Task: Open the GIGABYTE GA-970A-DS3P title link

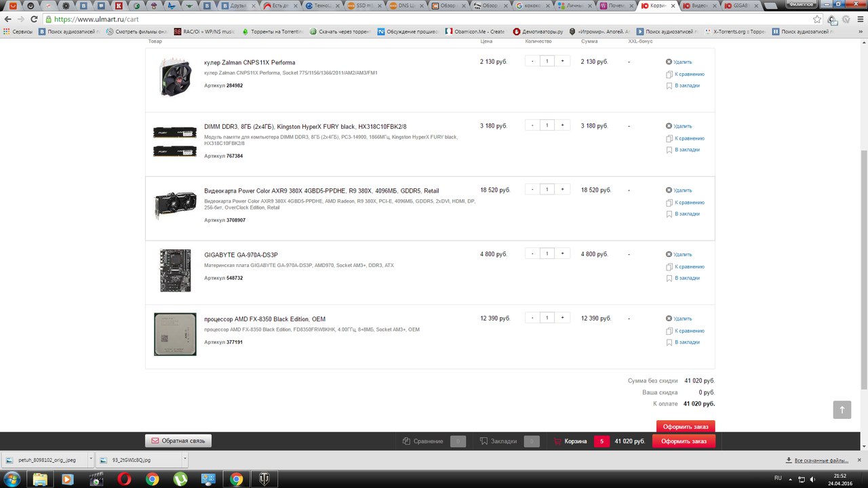Action: pos(241,255)
